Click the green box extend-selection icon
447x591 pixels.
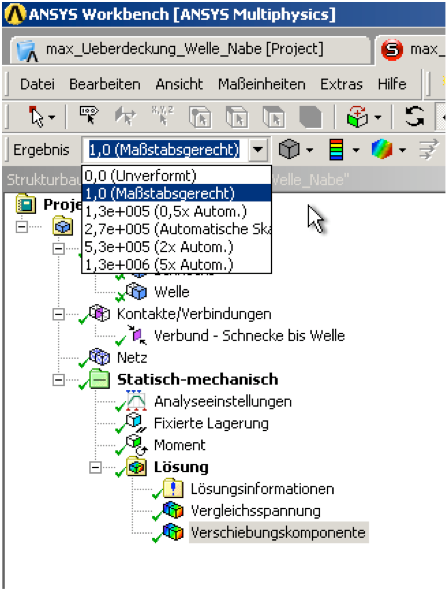click(357, 116)
